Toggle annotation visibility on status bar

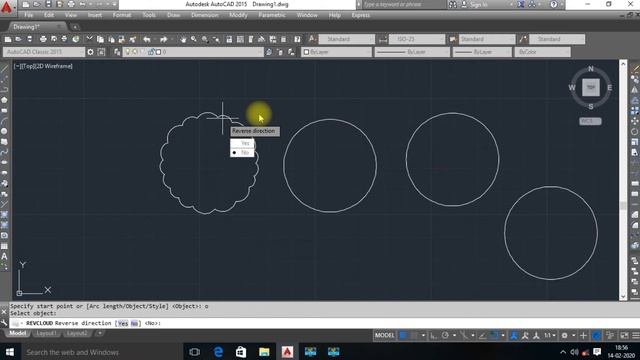514,336
